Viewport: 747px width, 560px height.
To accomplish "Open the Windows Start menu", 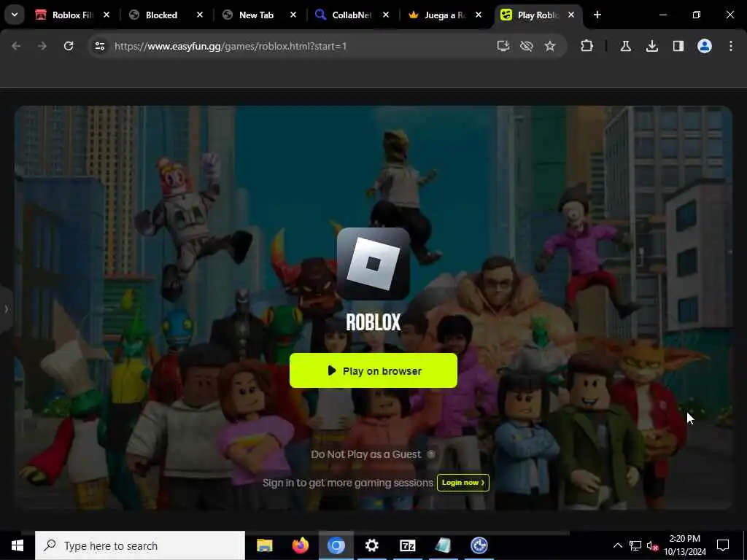I will pyautogui.click(x=18, y=545).
